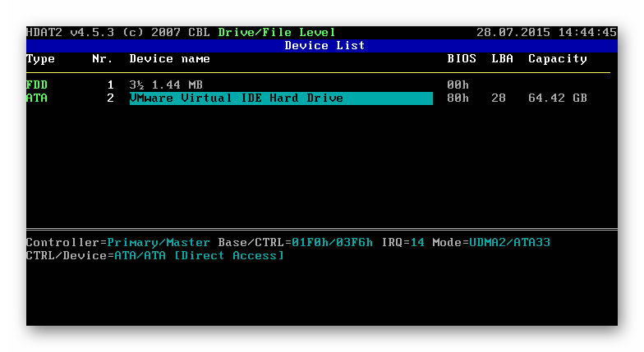Click the date 28.07.2015
Screen dimensions: 644x352
(513, 33)
